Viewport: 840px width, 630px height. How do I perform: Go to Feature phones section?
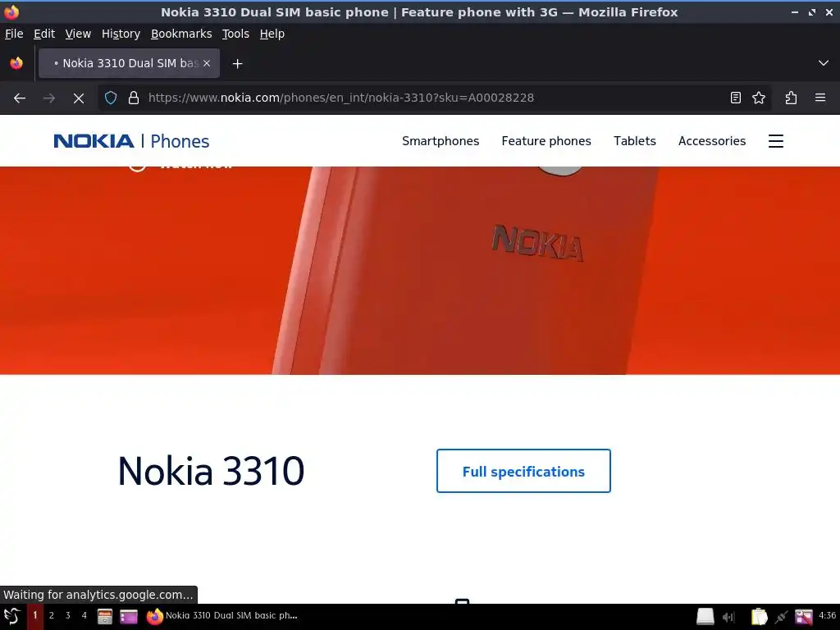pos(546,141)
